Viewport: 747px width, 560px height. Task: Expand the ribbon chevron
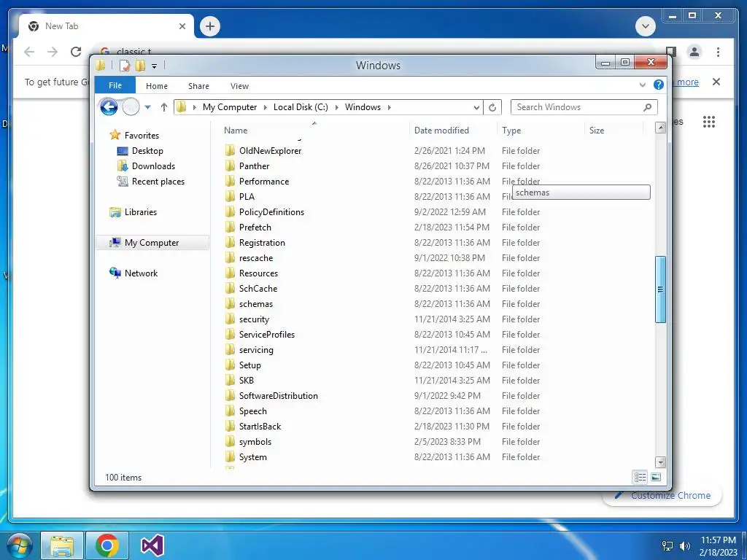tap(642, 85)
